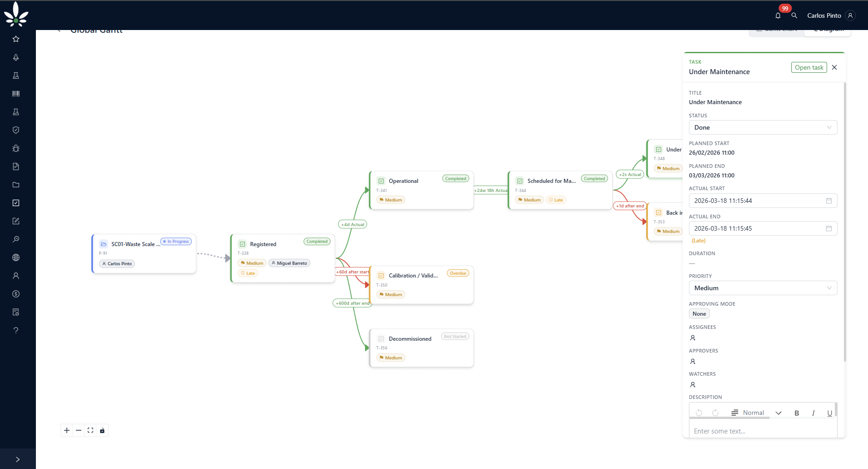This screenshot has width=868, height=469.
Task: Click the Approvers person icon
Action: point(693,362)
